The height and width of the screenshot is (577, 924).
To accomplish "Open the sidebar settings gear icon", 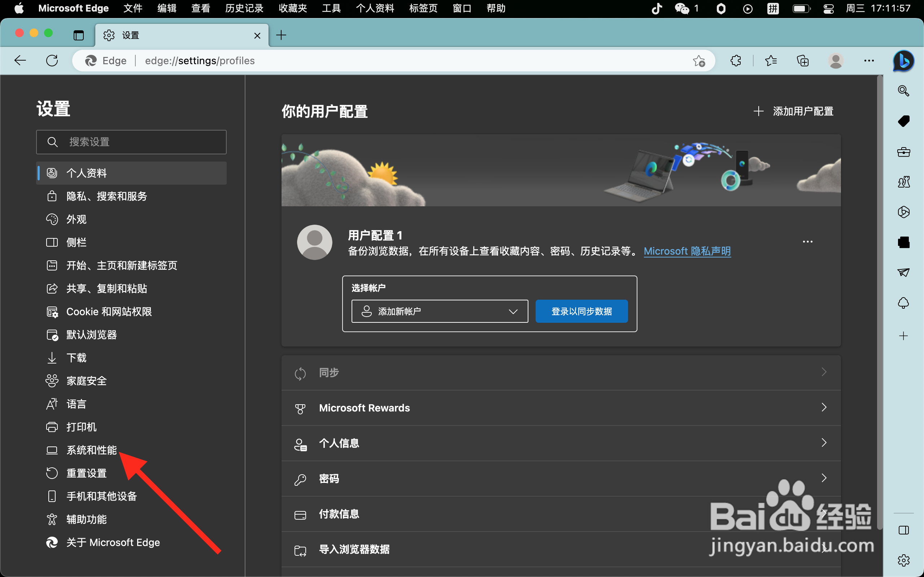I will click(x=903, y=560).
